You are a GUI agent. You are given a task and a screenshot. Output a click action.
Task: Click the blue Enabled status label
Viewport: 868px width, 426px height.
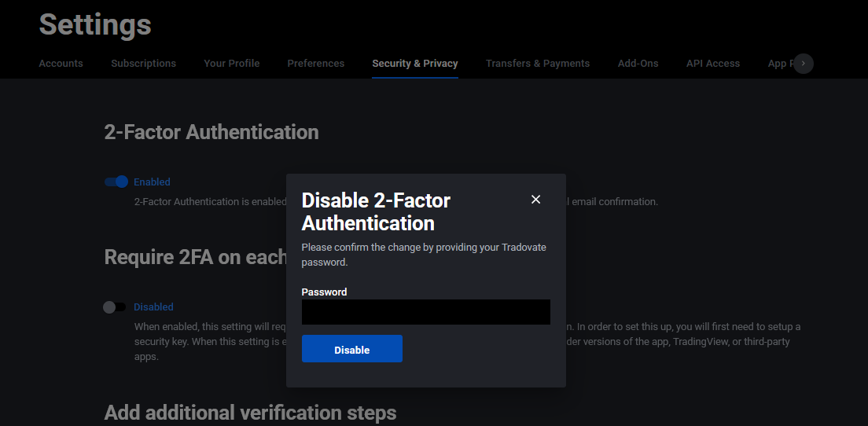coord(152,182)
